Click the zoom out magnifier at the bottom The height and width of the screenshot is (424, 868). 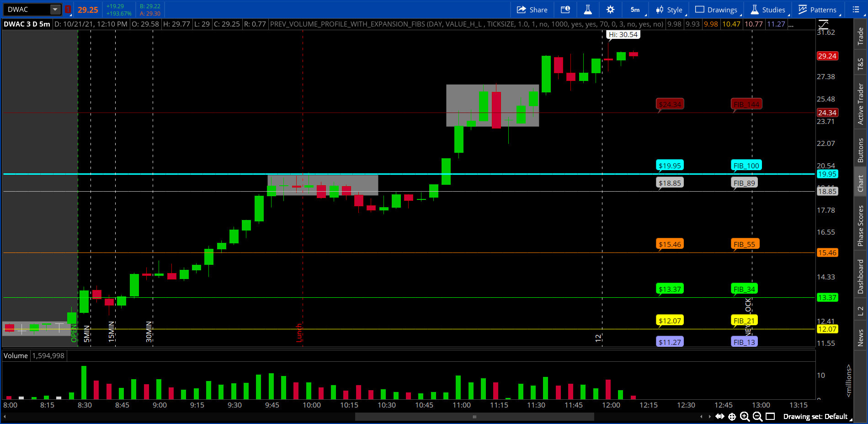click(756, 417)
